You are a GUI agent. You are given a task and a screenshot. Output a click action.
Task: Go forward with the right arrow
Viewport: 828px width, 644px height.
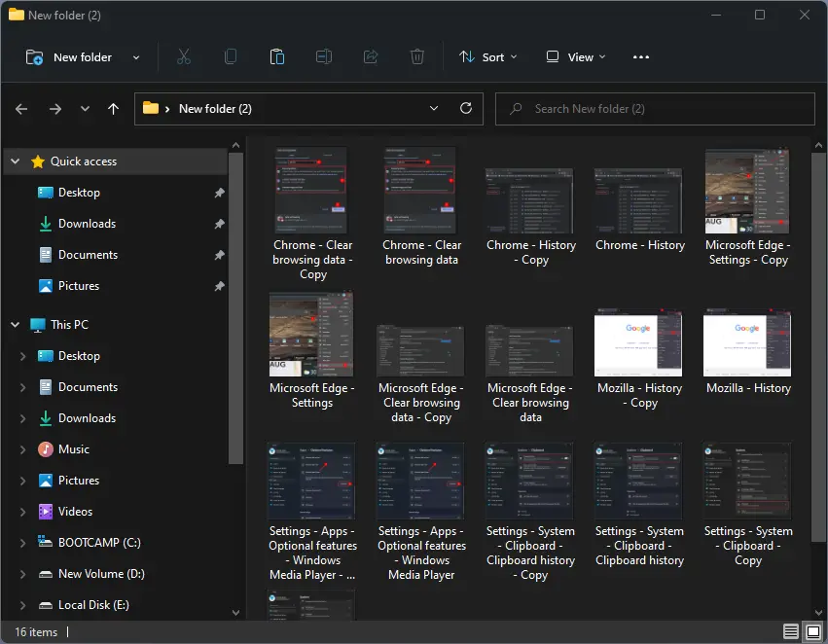coord(54,109)
